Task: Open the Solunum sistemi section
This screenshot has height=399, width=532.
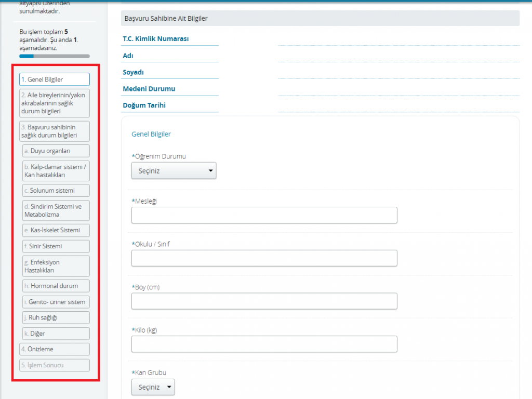Action: [56, 191]
